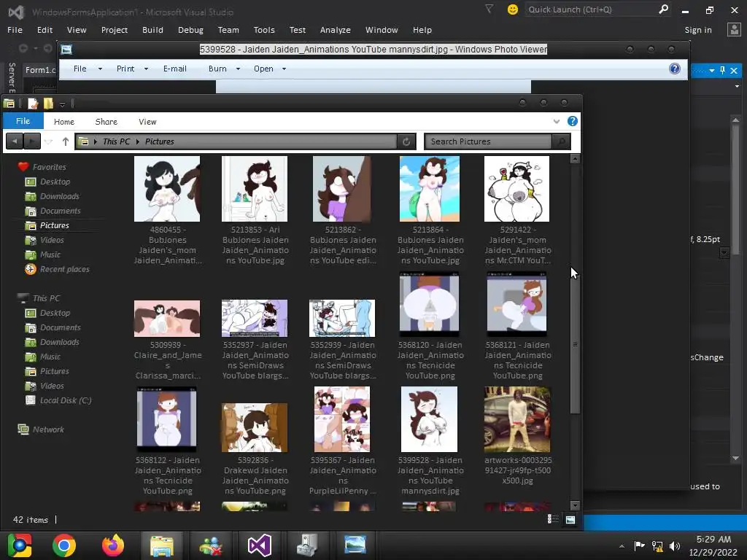The width and height of the screenshot is (747, 560).
Task: Click the notifications filter flag icon in Visual Studio
Action: coord(489,9)
